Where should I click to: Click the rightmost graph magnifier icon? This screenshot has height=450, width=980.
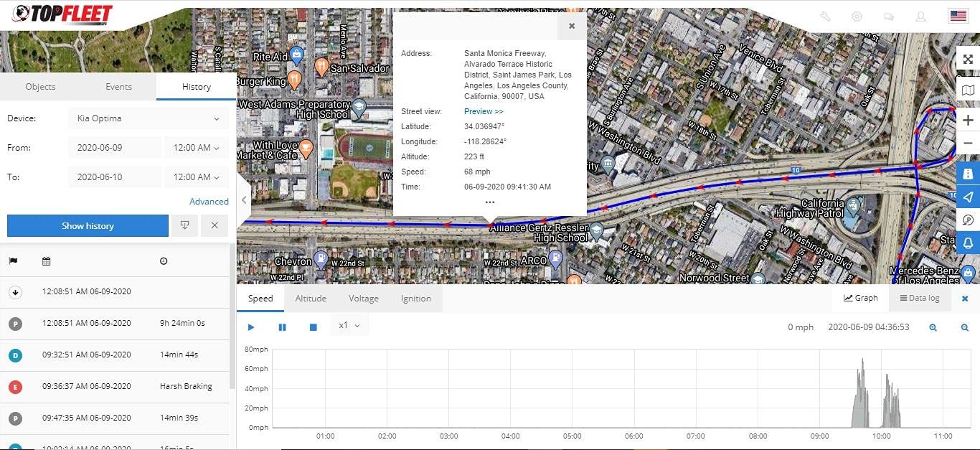coord(965,327)
